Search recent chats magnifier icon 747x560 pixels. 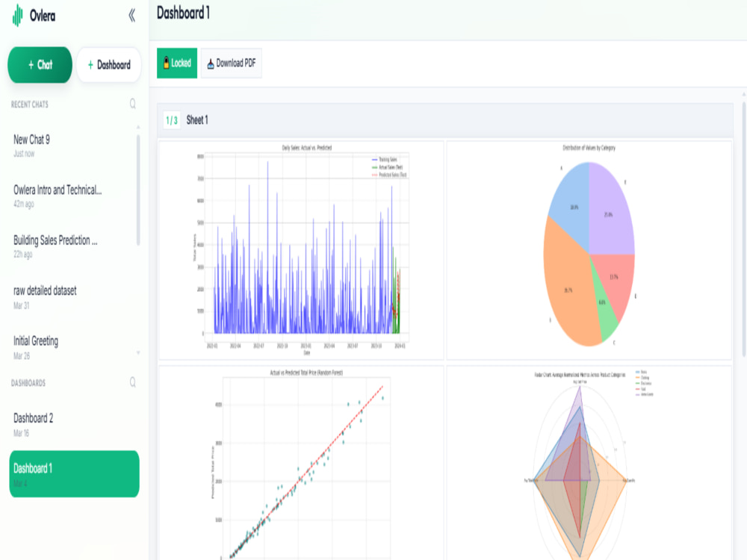pos(133,104)
